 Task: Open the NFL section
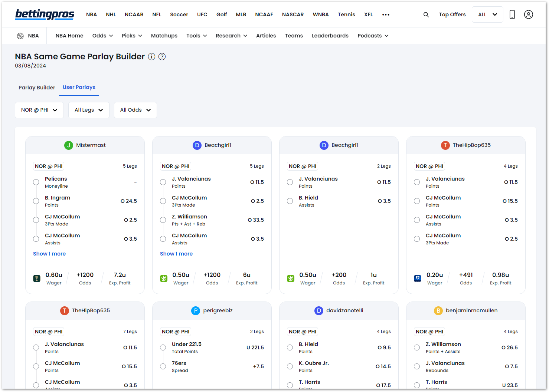(x=157, y=15)
